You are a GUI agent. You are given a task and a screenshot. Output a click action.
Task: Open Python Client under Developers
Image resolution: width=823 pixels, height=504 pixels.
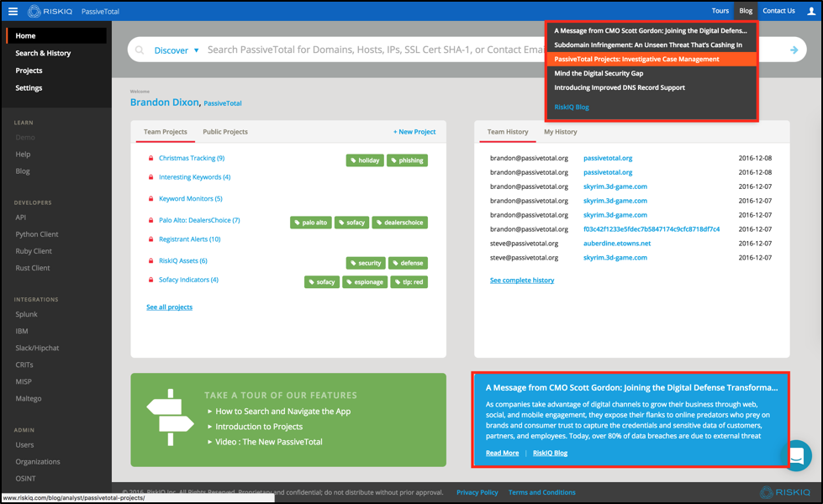(x=37, y=234)
